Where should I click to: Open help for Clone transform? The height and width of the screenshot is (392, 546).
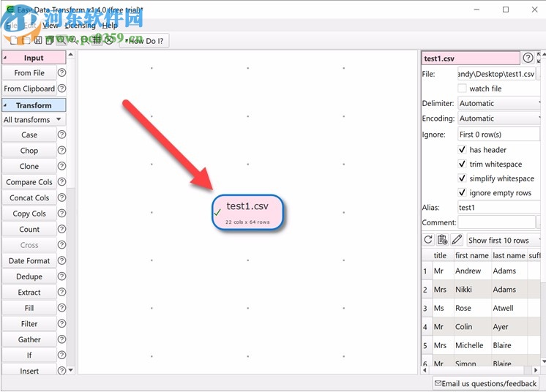[61, 166]
